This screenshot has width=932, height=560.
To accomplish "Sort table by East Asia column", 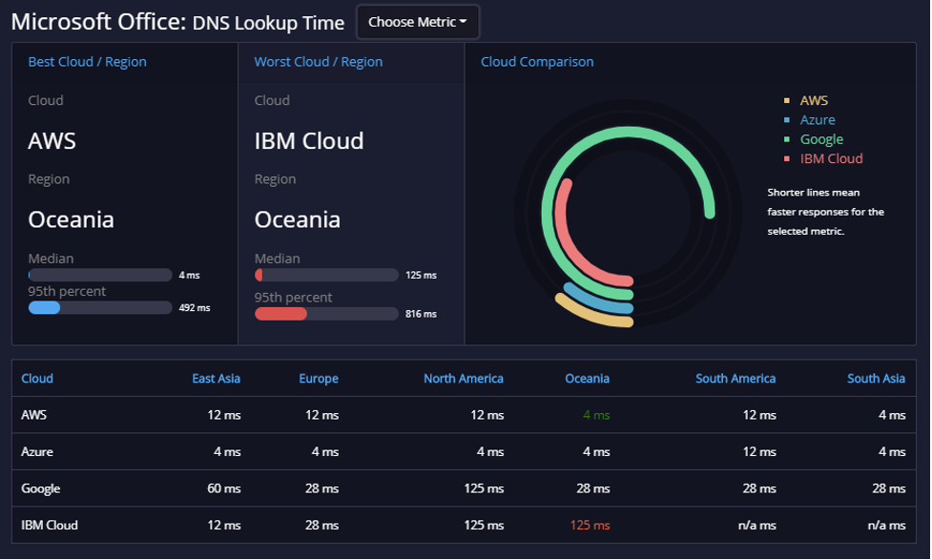I will 216,379.
